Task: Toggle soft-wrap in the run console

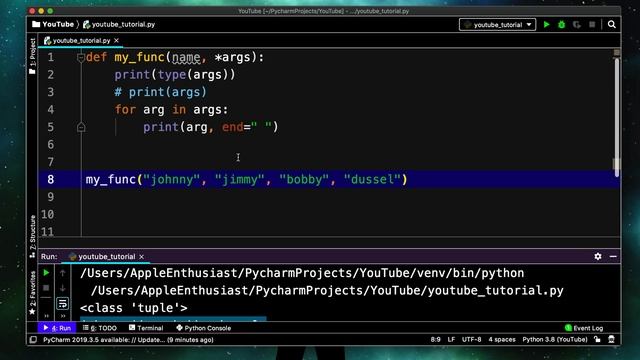Action: 62,303
